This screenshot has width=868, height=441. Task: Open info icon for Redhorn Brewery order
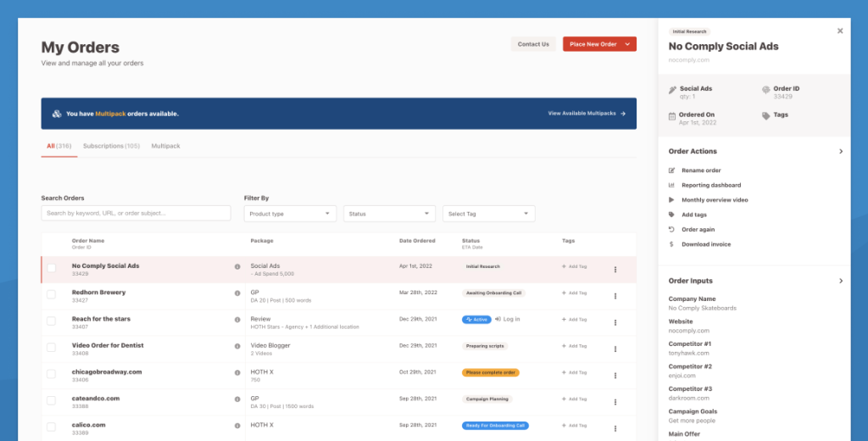coord(237,293)
